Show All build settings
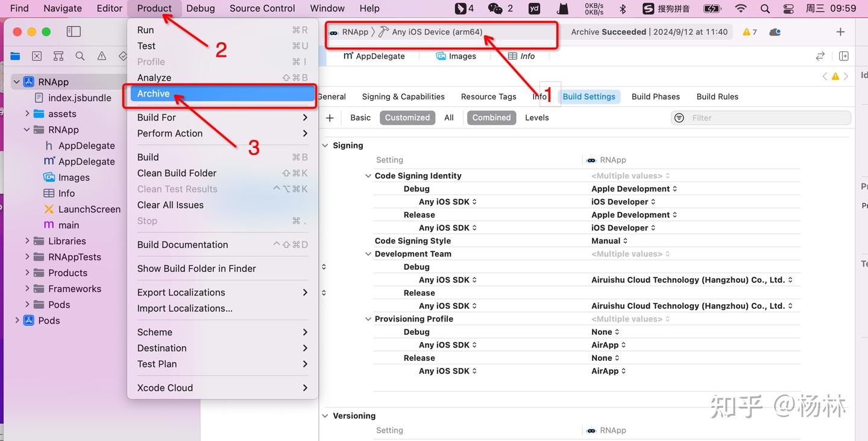Image resolution: width=868 pixels, height=441 pixels. click(449, 118)
